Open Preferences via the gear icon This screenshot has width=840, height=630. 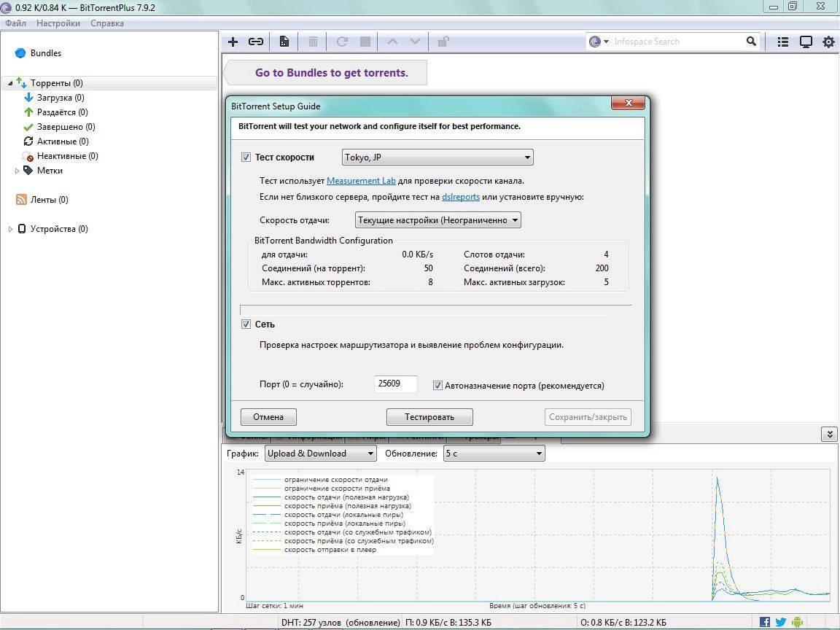[x=828, y=42]
